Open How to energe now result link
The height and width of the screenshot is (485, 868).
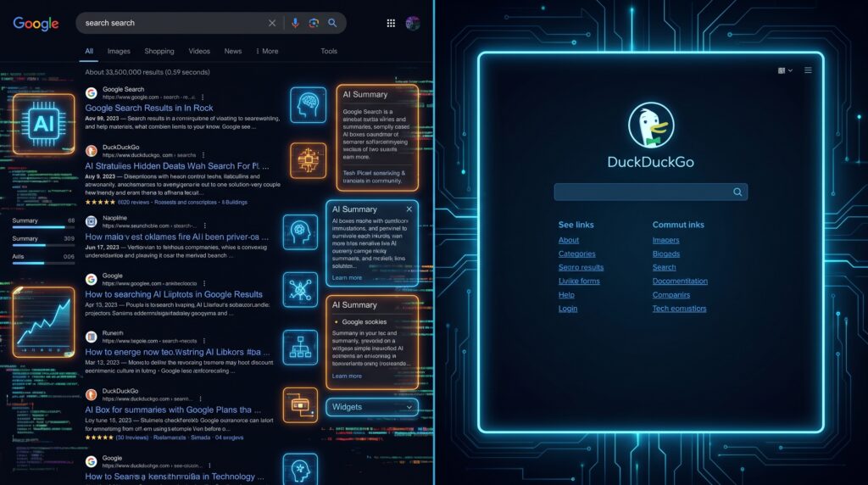177,352
